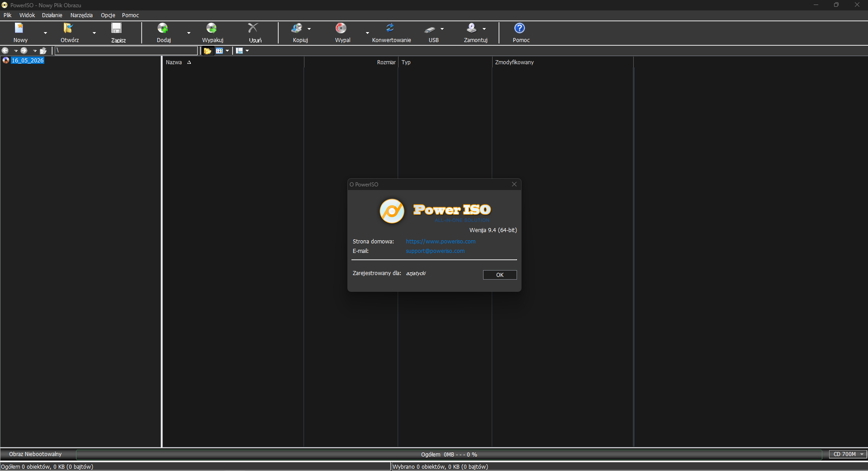
Task: Go back with the back arrow icon
Action: coord(5,51)
